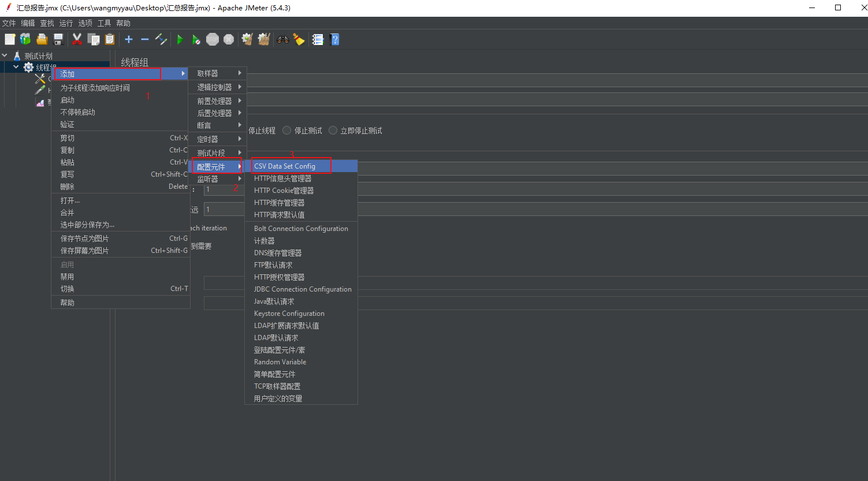Expand the 监听器 submenu

[x=218, y=179]
